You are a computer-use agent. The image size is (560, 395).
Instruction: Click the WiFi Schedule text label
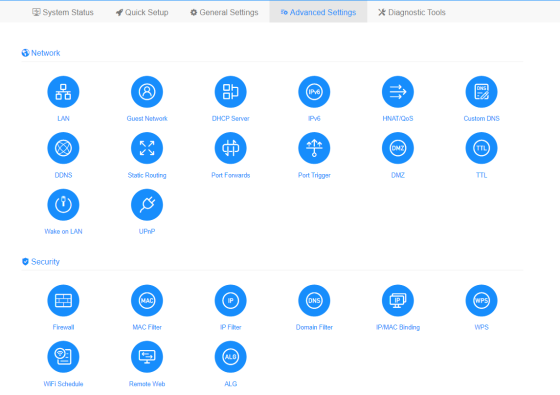coord(63,384)
